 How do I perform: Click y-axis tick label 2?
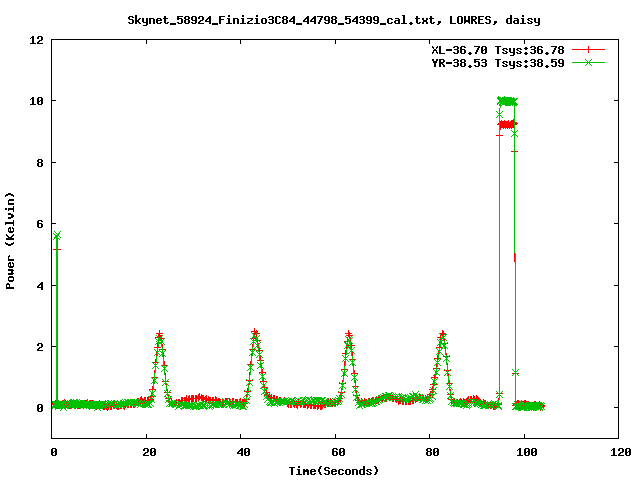point(40,347)
